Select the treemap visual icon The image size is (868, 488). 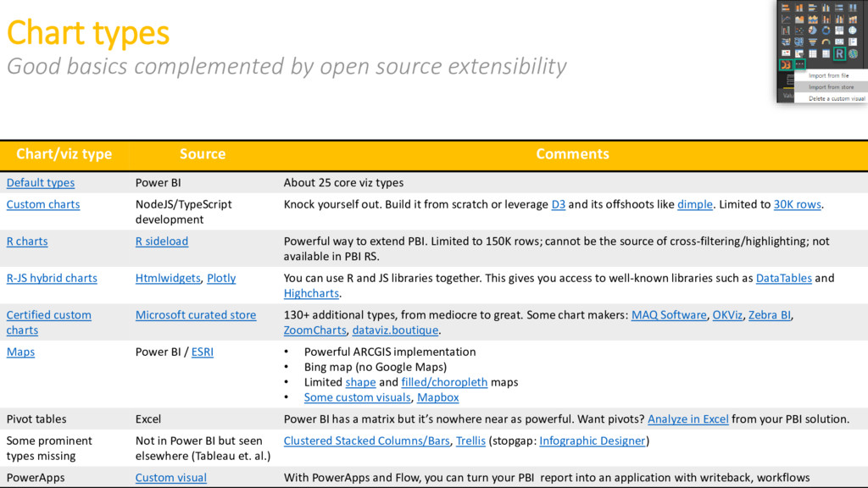coord(839,30)
